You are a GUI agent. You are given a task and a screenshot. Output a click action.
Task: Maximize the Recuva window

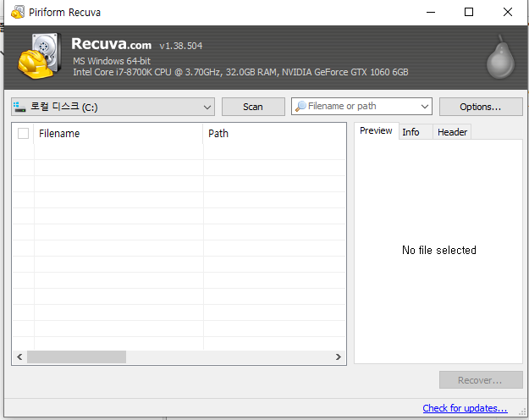click(x=469, y=12)
